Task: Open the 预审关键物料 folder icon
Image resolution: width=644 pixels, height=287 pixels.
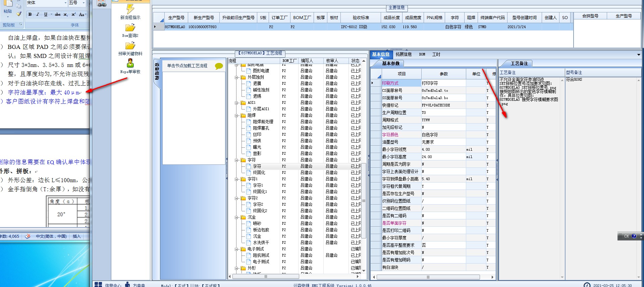Action: click(x=130, y=46)
